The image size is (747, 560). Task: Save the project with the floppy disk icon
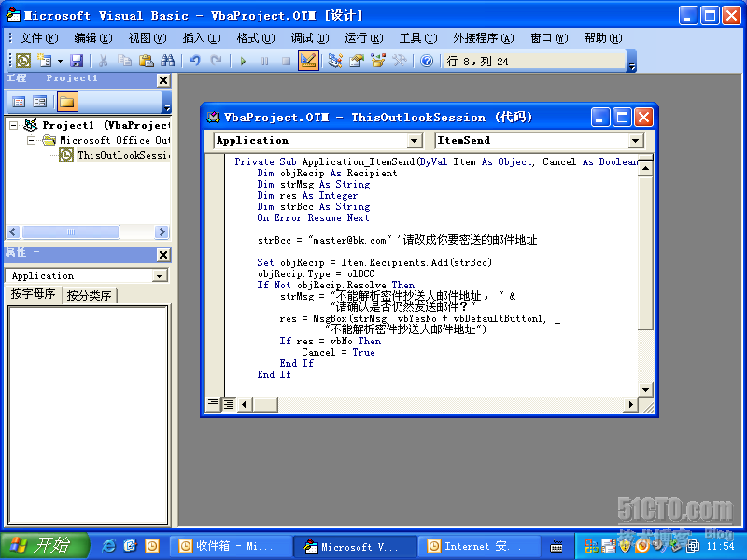(x=77, y=61)
